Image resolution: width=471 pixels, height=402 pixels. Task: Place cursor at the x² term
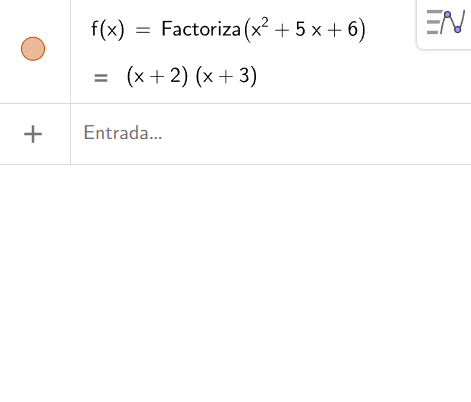click(x=260, y=29)
